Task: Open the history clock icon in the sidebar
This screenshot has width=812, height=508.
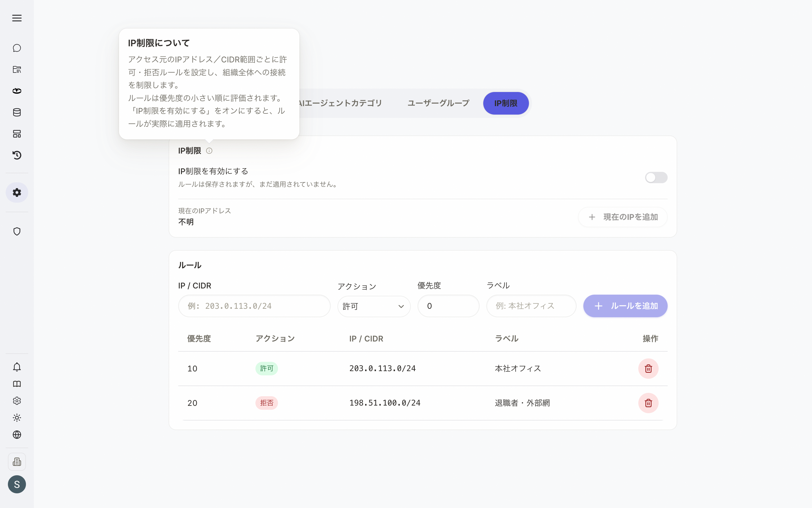Action: click(x=17, y=155)
